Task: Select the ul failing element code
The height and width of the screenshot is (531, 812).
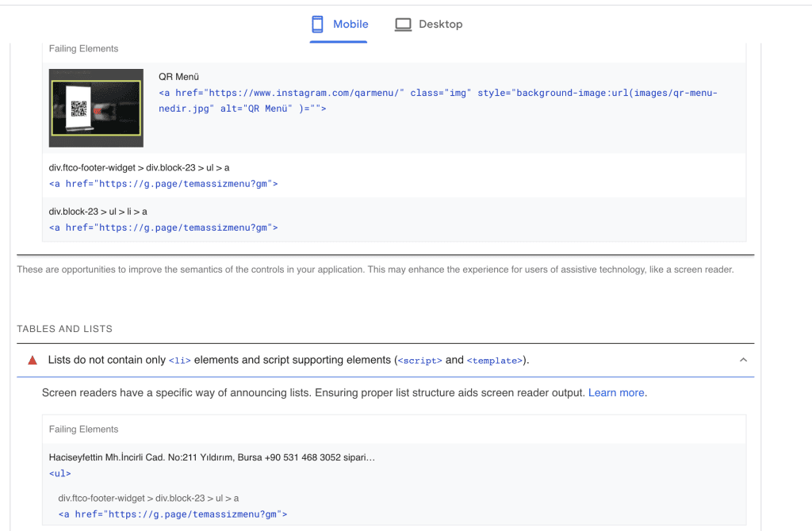Action: [x=59, y=473]
